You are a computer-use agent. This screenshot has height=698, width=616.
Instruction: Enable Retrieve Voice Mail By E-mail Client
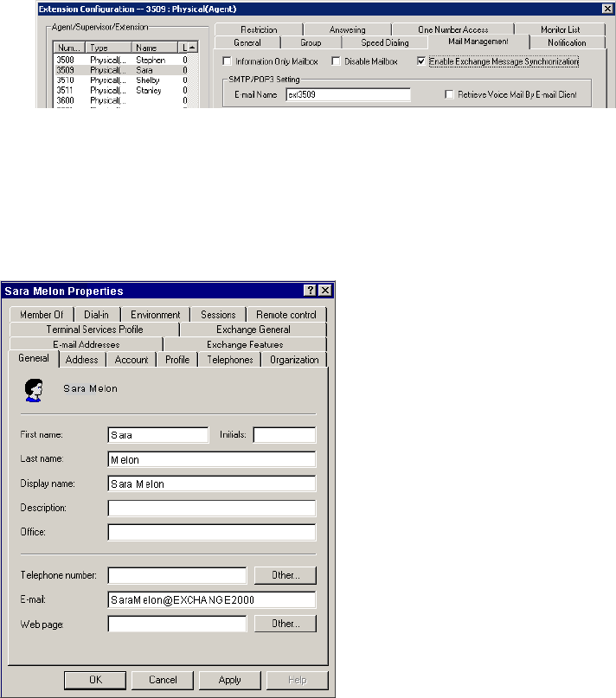(x=449, y=94)
